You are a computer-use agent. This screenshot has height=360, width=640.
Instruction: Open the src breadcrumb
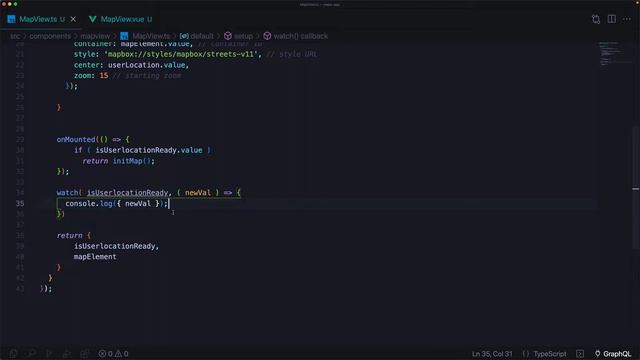click(x=15, y=36)
